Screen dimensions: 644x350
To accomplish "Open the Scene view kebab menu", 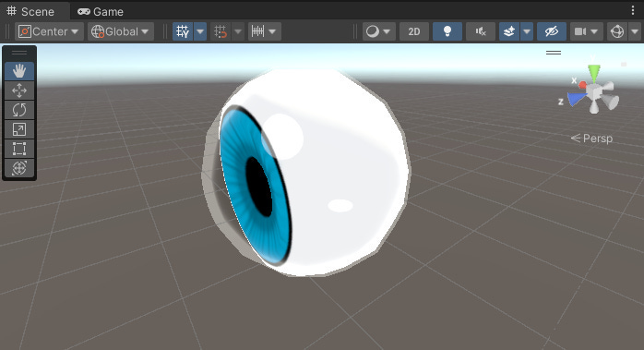I will pyautogui.click(x=633, y=10).
